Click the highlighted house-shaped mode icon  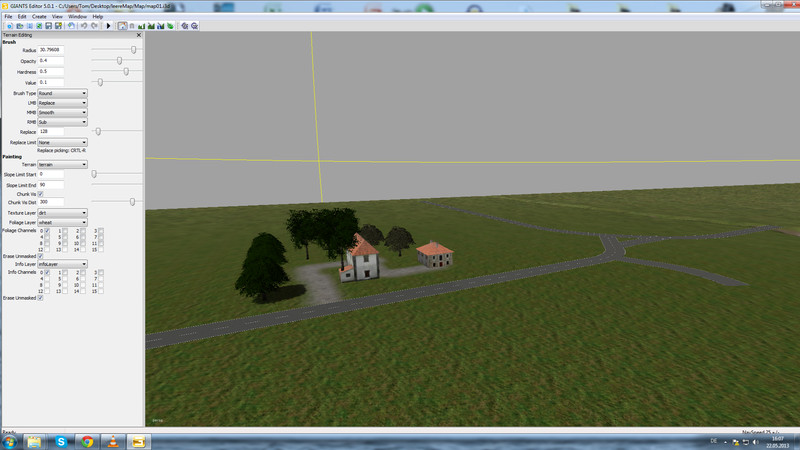[122, 26]
